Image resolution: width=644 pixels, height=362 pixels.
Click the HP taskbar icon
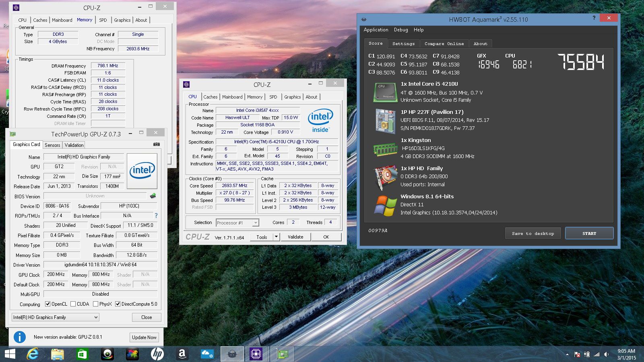[157, 354]
